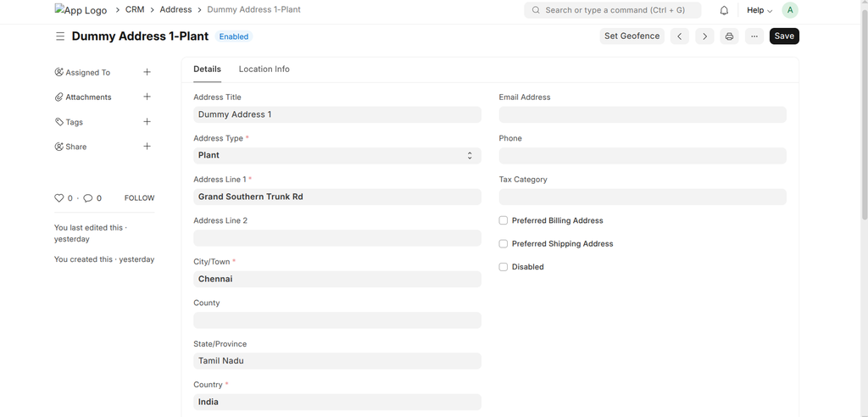
Task: Print this address document
Action: [x=730, y=36]
